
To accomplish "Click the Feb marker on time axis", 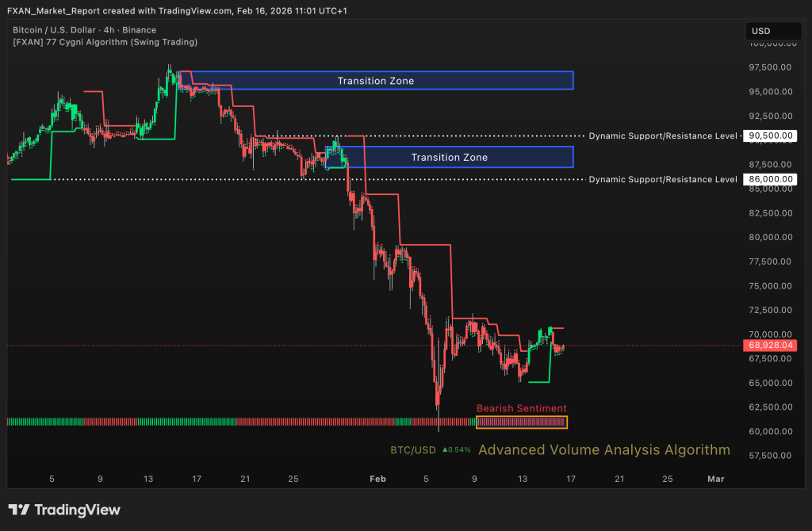I will [377, 479].
